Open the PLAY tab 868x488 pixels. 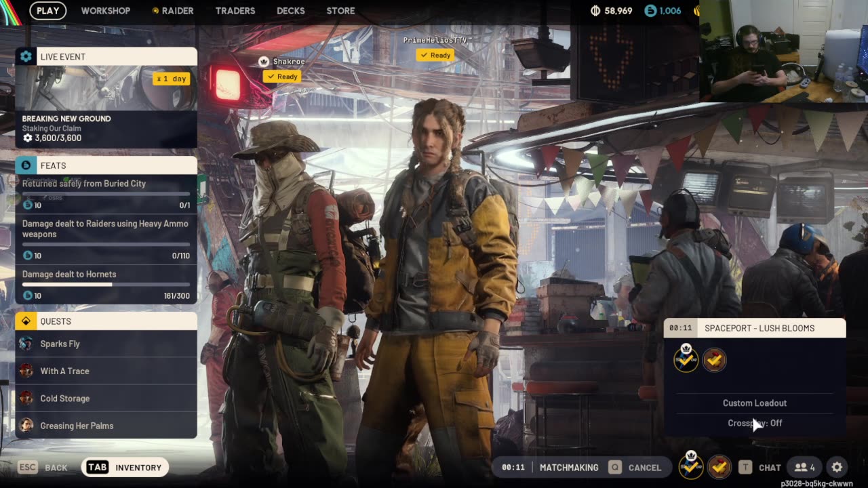pos(47,11)
